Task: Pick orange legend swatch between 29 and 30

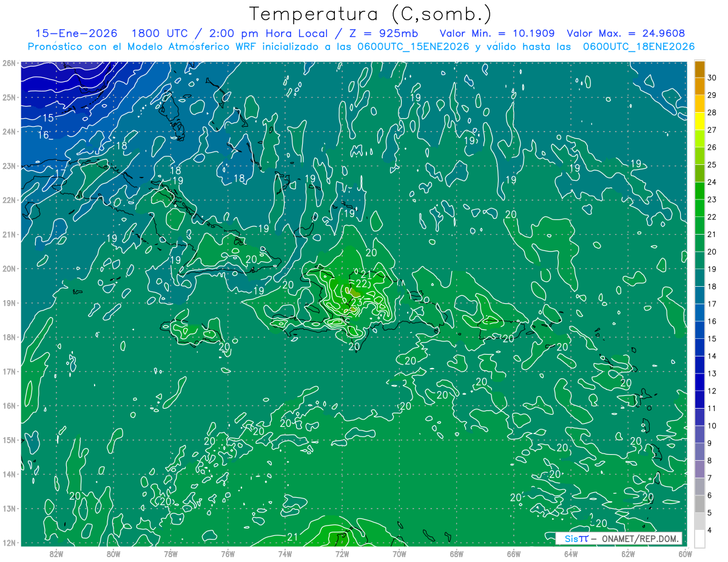Action: 699,86
